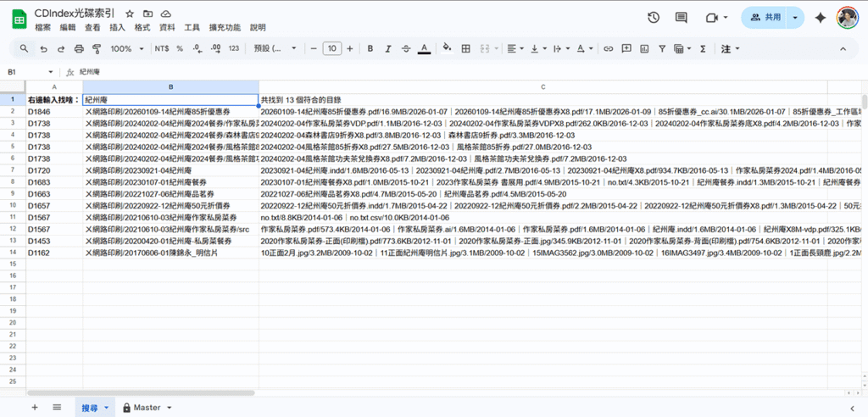The height and width of the screenshot is (417, 868).
Task: Toggle strikethrough formatting
Action: 405,49
